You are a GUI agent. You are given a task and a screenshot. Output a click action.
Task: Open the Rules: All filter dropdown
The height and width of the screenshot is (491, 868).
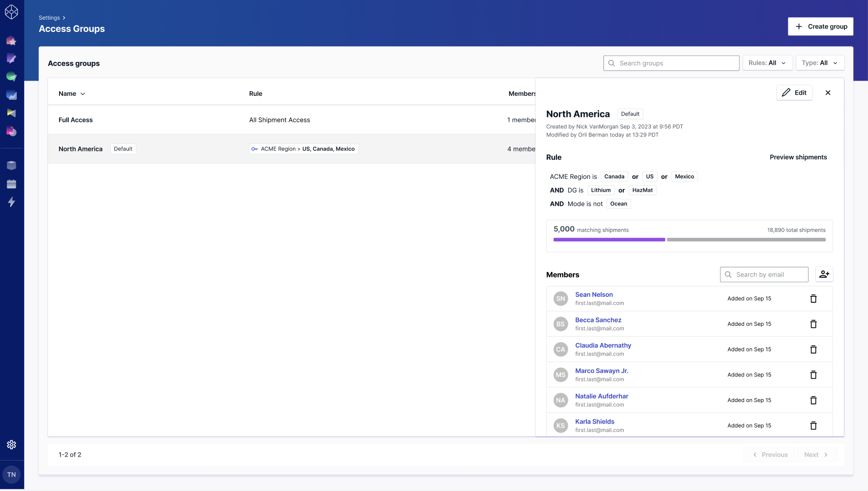(x=767, y=63)
